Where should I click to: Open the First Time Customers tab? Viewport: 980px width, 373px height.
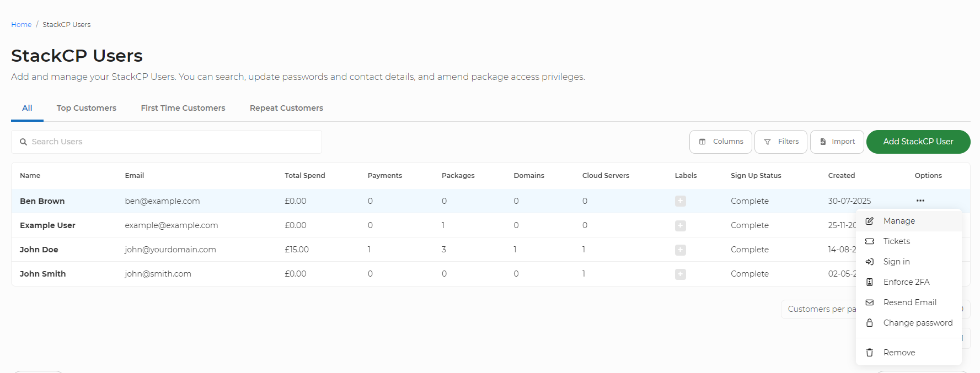tap(183, 108)
